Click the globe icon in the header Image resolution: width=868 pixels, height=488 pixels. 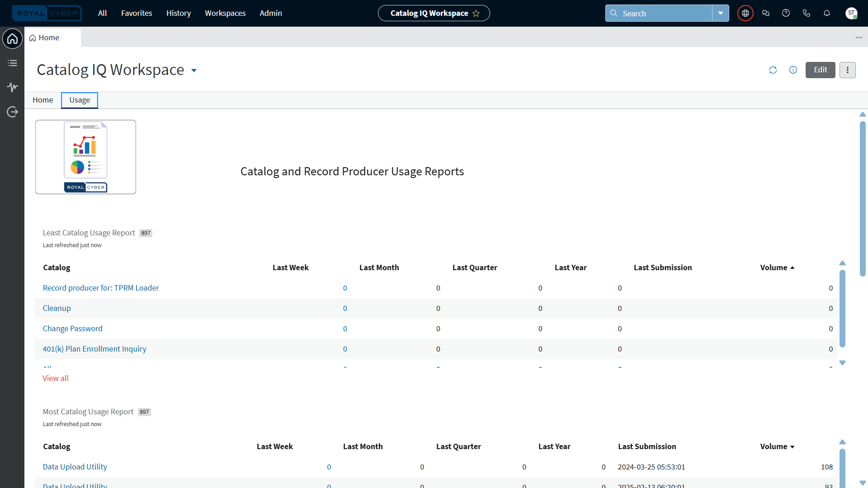(745, 13)
